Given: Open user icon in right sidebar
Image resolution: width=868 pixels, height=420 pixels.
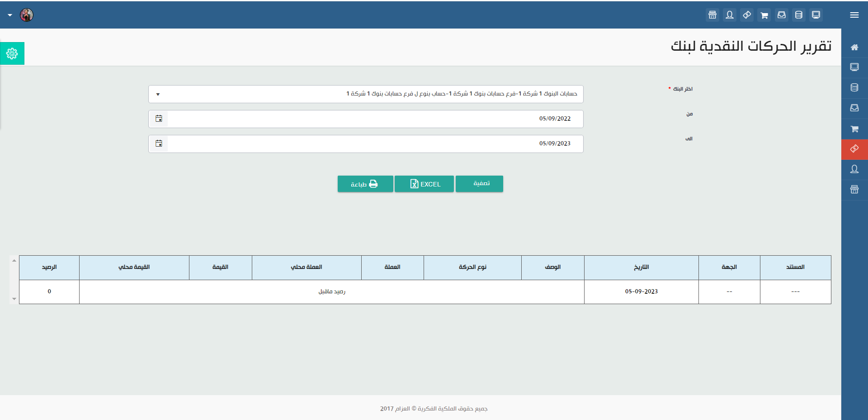Looking at the screenshot, I should [x=854, y=169].
